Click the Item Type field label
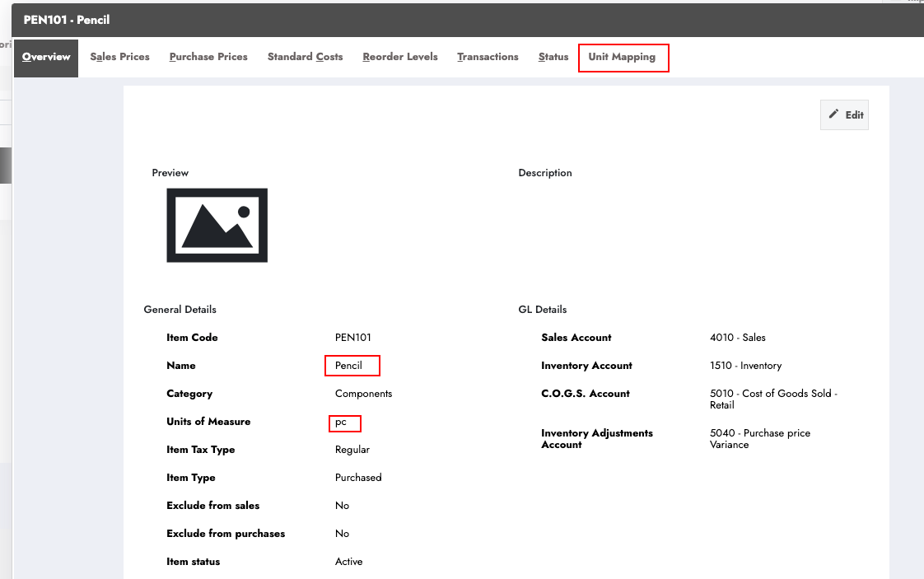 (x=191, y=478)
